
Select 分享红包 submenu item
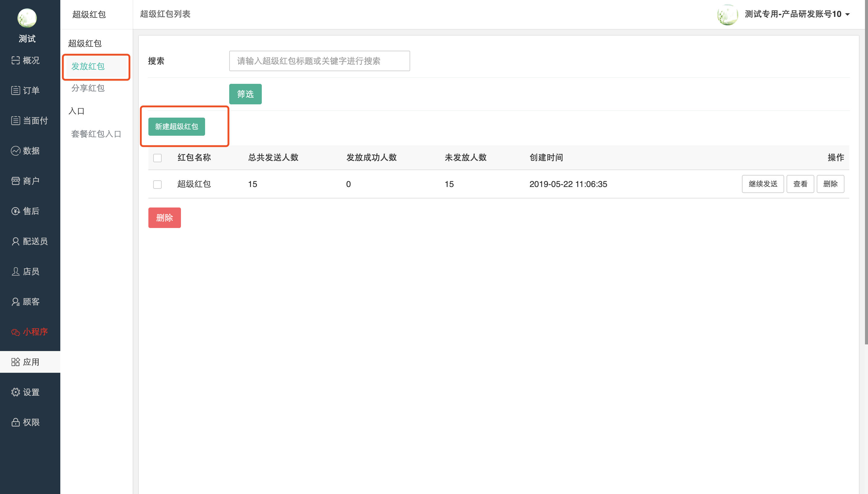click(88, 88)
